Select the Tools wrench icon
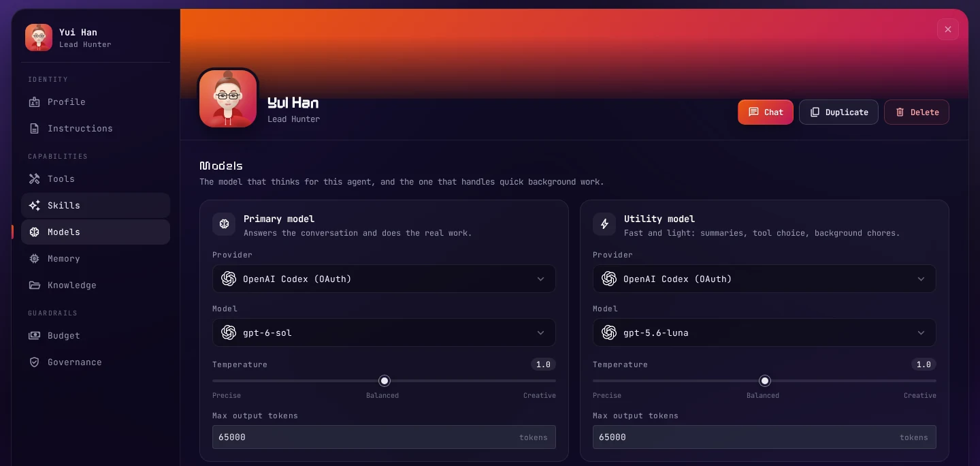The height and width of the screenshot is (466, 980). click(x=35, y=179)
